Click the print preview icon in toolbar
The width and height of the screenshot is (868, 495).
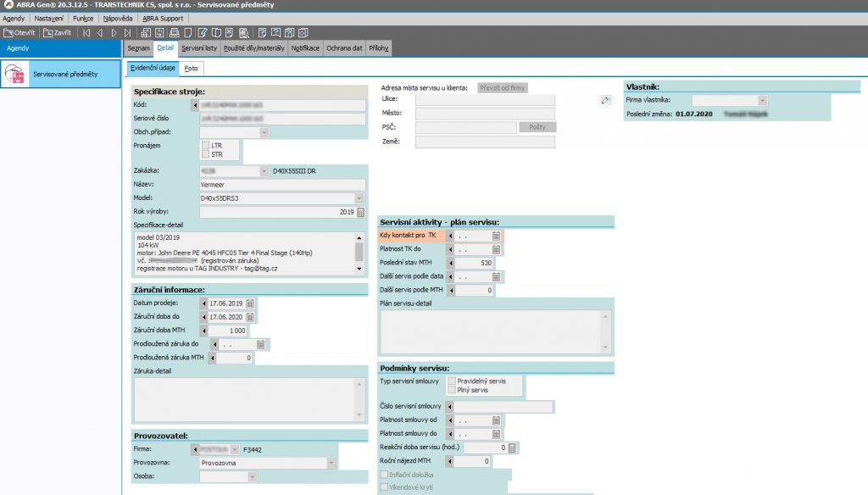coord(243,33)
